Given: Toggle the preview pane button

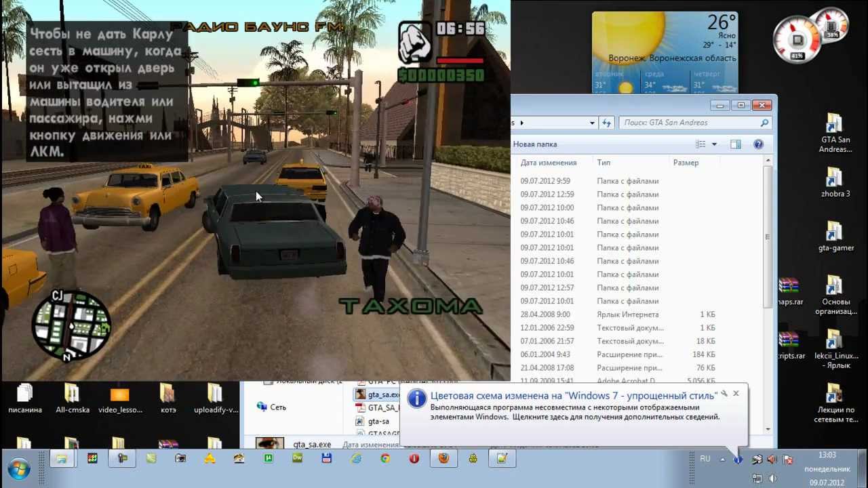Looking at the screenshot, I should 736,144.
